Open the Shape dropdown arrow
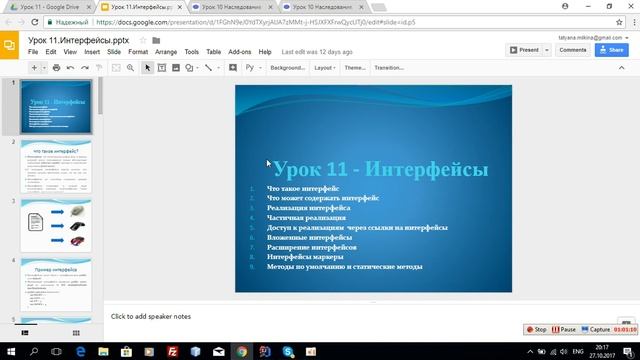 [197, 68]
